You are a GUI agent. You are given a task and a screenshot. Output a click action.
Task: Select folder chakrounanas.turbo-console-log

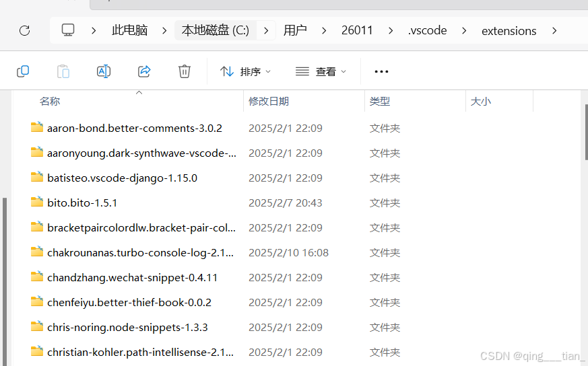click(140, 252)
